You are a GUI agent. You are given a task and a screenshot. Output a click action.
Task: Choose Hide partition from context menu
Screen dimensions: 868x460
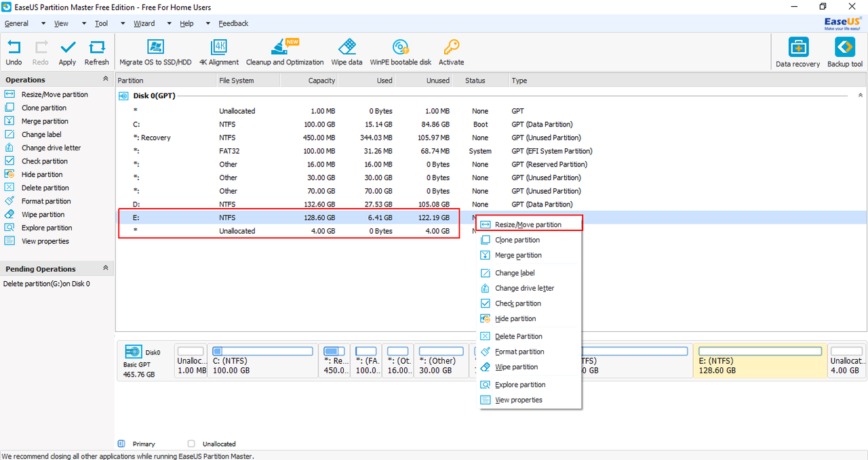530,318
